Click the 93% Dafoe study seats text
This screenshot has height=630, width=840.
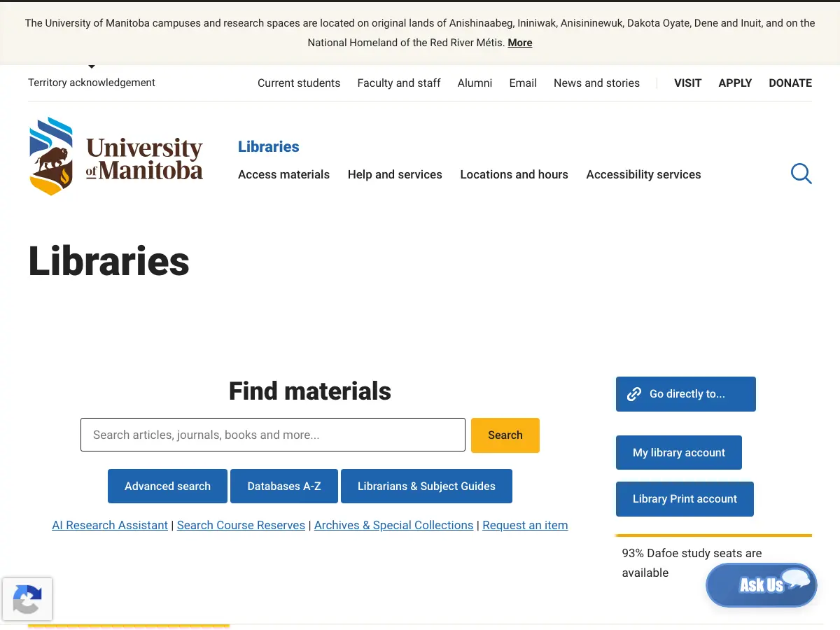692,563
